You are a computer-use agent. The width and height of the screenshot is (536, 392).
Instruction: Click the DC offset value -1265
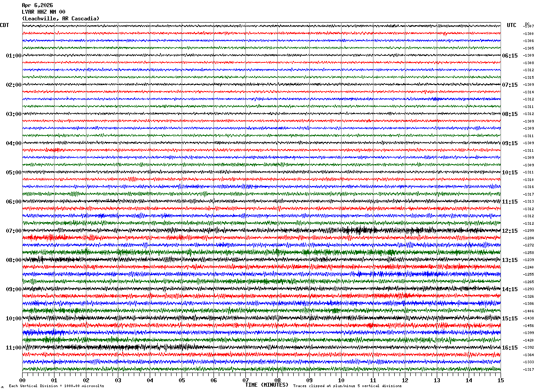coord(528,282)
